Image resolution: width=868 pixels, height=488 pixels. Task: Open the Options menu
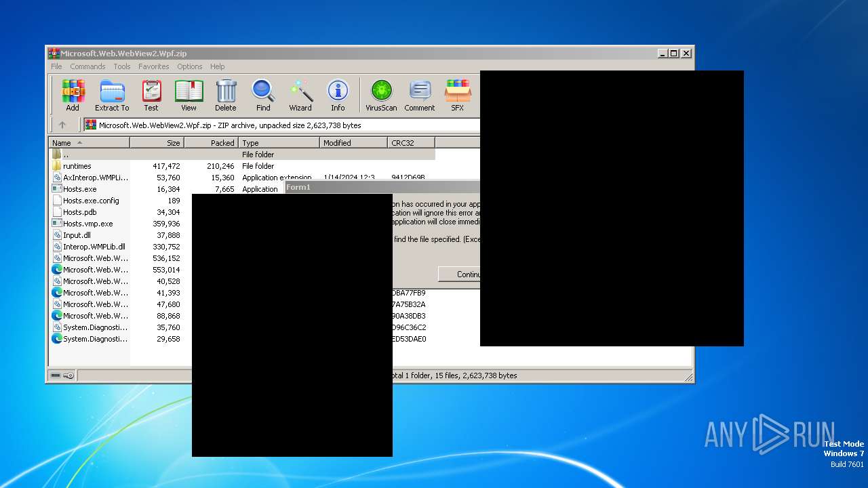pyautogui.click(x=190, y=66)
